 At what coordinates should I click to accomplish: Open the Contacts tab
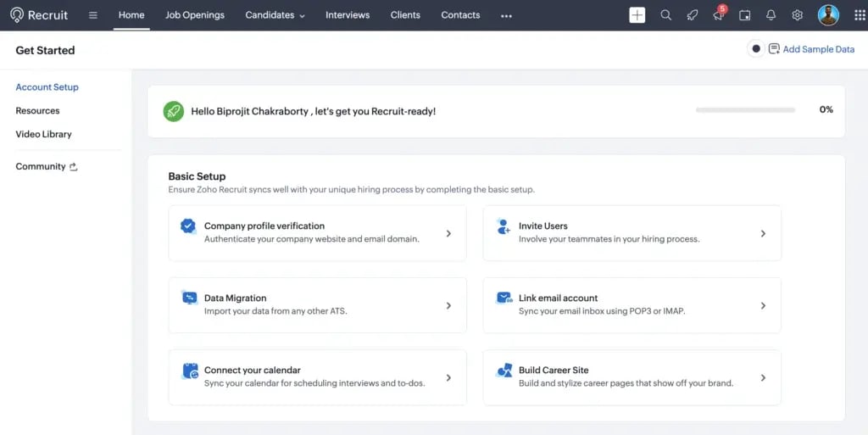pyautogui.click(x=460, y=15)
